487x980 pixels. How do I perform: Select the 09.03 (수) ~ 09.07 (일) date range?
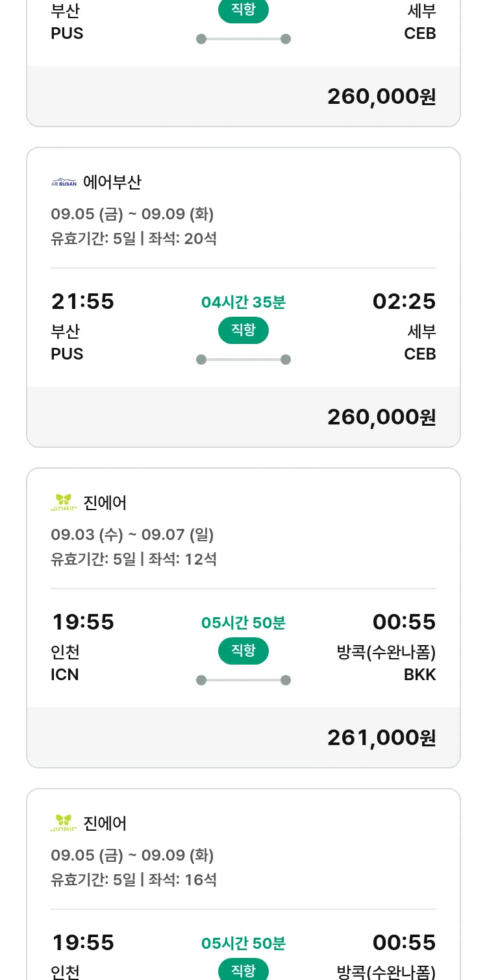(x=132, y=535)
